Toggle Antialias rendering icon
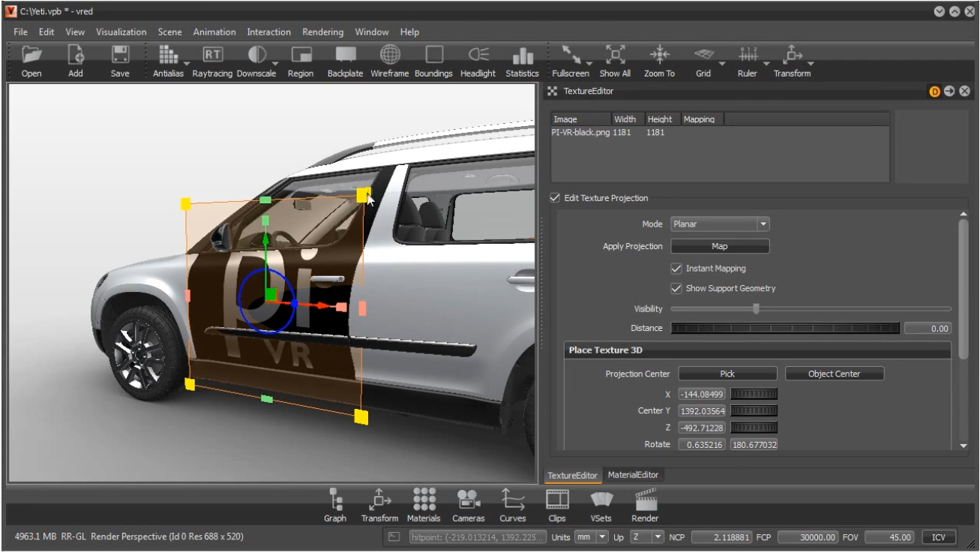Screen dimensions: 980x553 coord(169,56)
